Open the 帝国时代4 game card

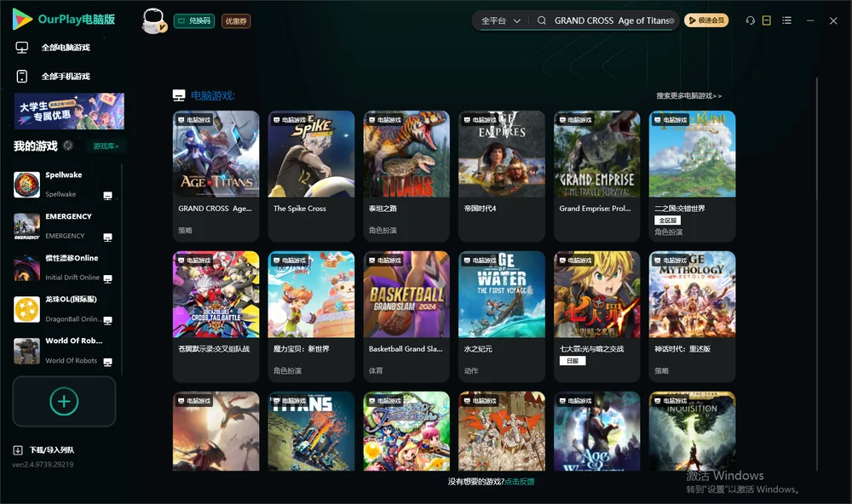[x=502, y=176]
